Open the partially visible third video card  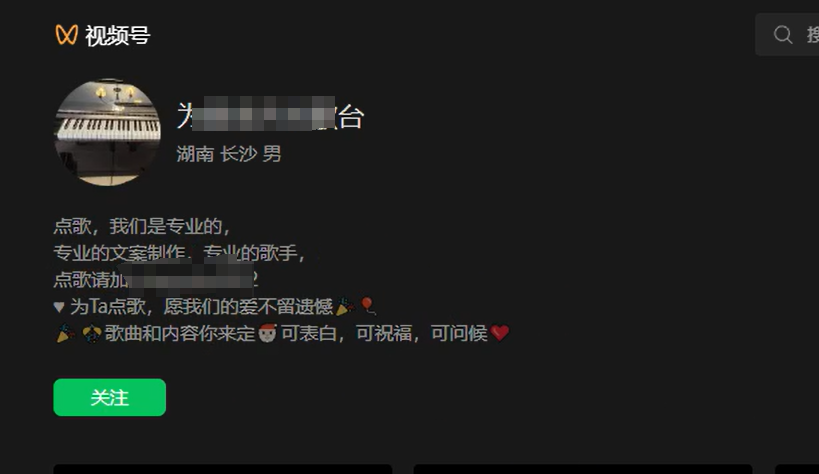[x=797, y=469]
